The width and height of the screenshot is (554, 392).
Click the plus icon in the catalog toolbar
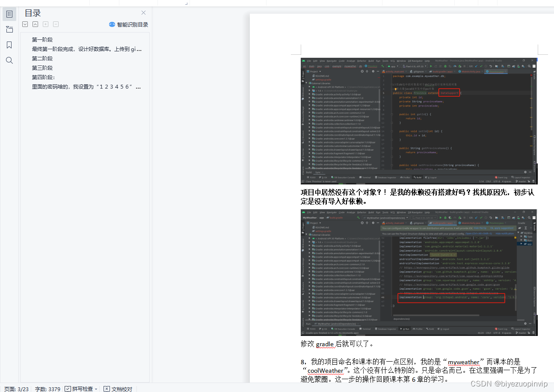click(45, 24)
